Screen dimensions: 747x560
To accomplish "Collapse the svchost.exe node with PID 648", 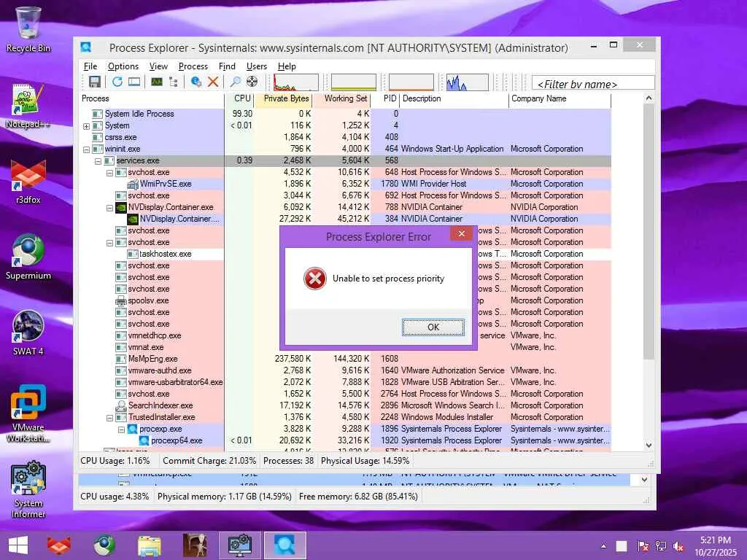I will click(109, 173).
